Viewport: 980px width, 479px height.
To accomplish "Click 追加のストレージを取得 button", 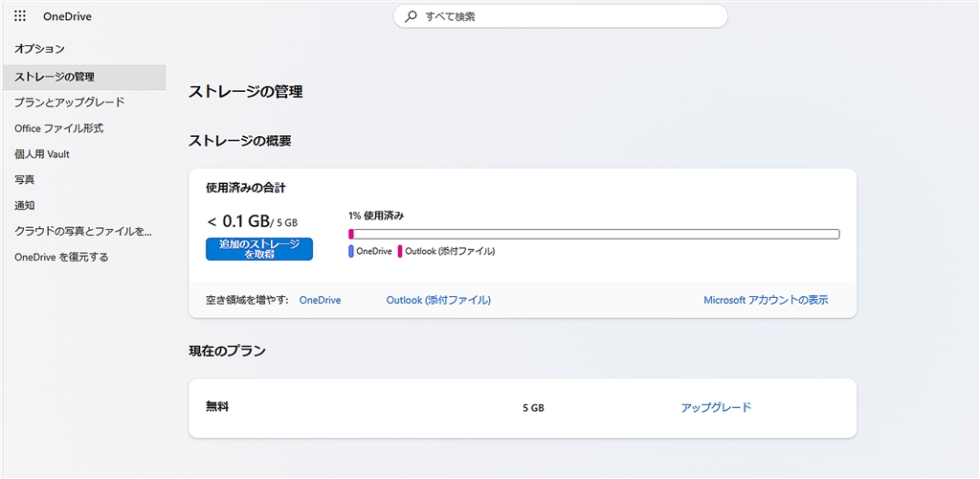I will [259, 249].
